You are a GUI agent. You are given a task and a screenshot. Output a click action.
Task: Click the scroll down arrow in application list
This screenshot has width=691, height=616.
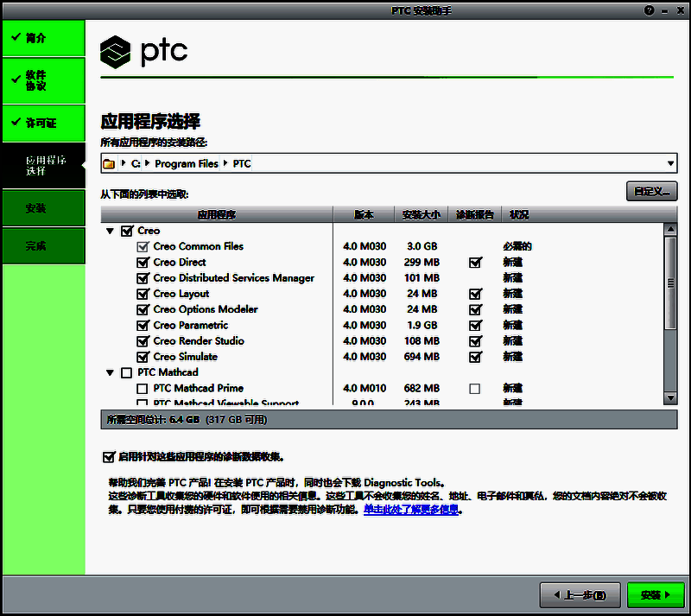pos(670,397)
